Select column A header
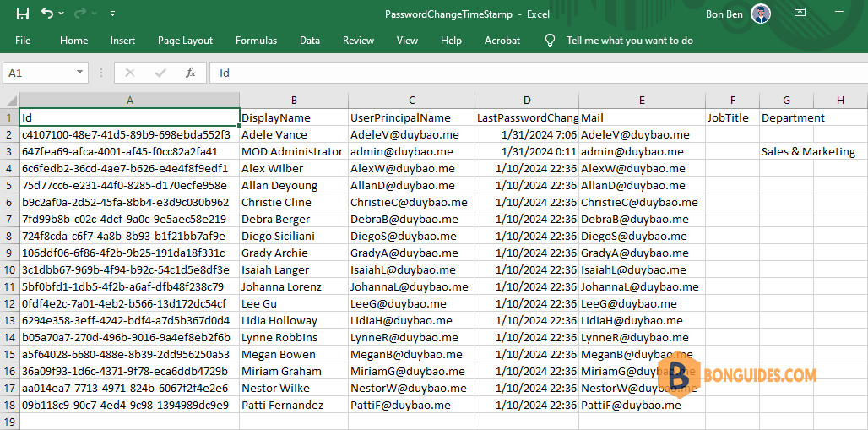Image resolution: width=868 pixels, height=430 pixels. [129, 101]
